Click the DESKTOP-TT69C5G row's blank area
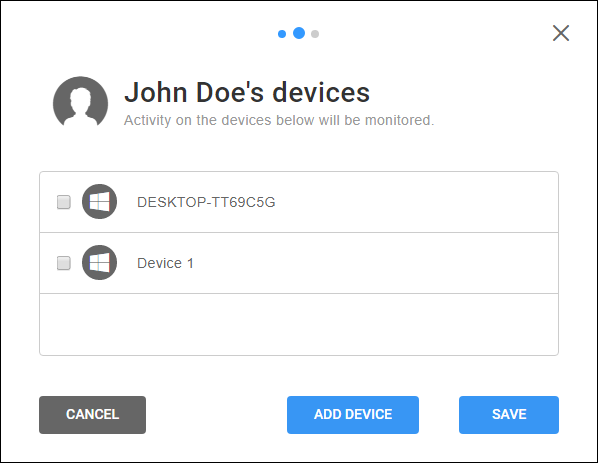The width and height of the screenshot is (598, 463). pyautogui.click(x=416, y=202)
